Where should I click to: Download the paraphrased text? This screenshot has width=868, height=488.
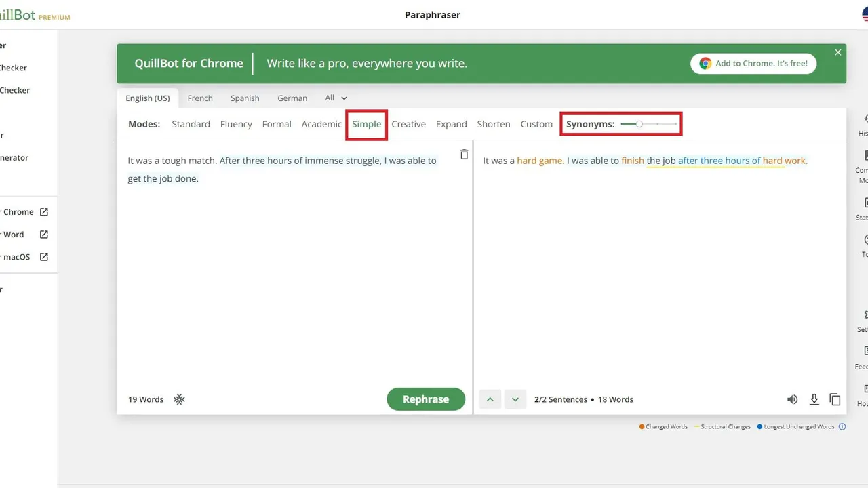pos(814,399)
